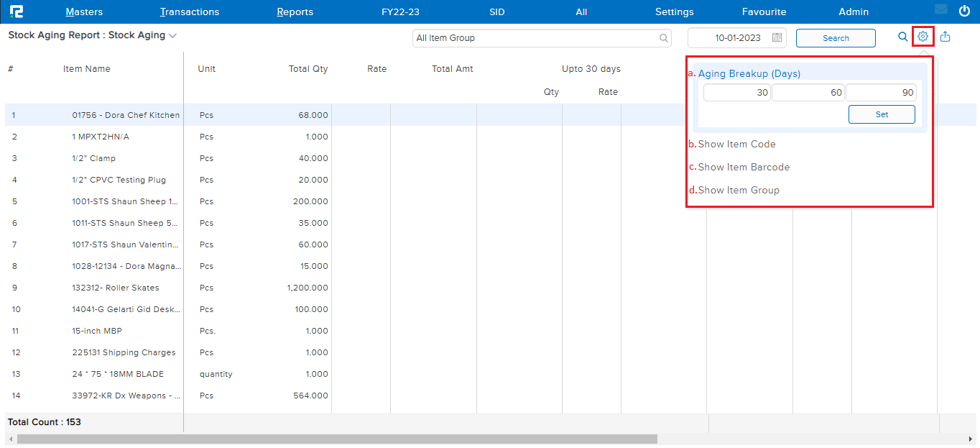
Task: Open the calendar date picker icon
Action: point(777,38)
